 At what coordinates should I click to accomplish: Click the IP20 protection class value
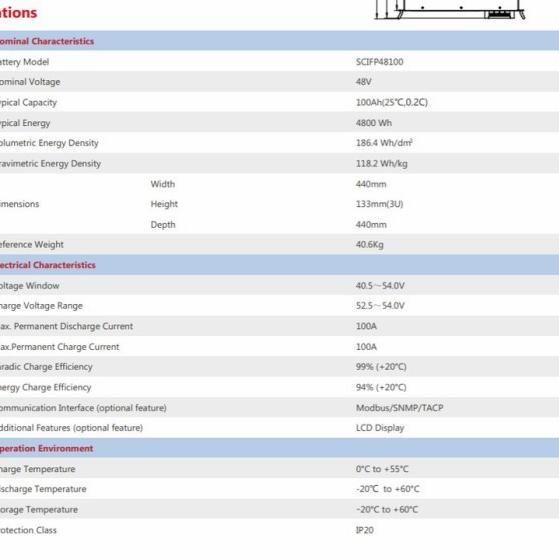click(364, 530)
